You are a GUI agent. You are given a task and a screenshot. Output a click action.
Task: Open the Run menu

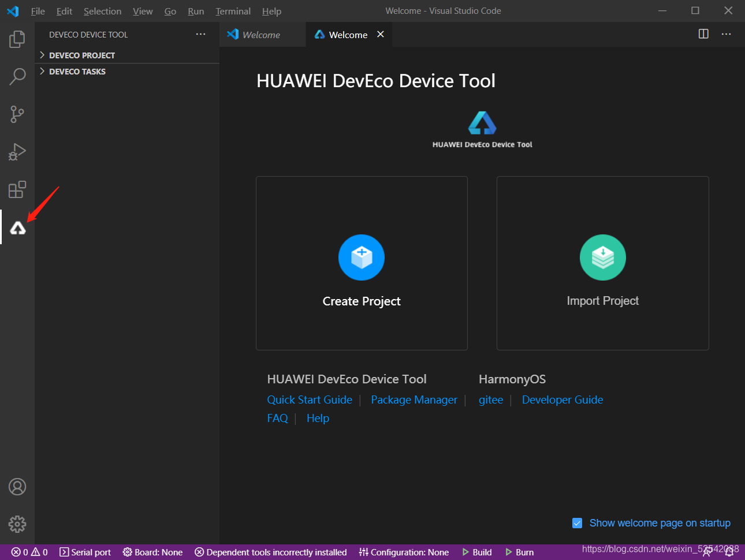(196, 11)
